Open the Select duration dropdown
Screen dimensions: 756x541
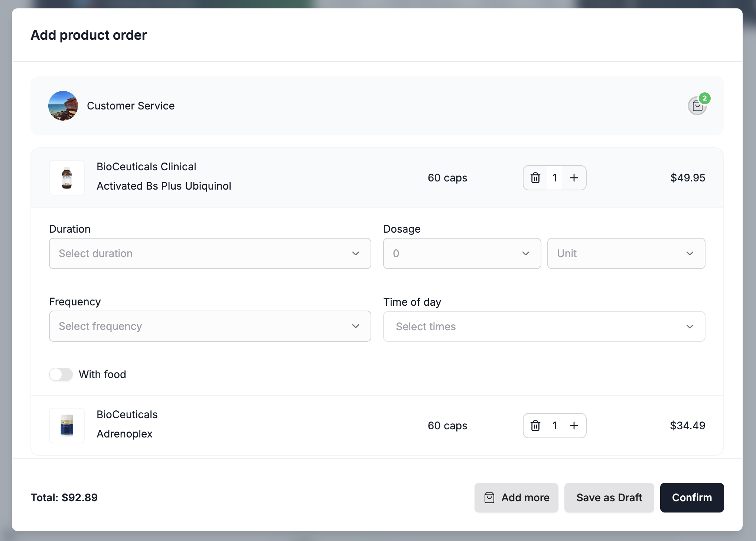[210, 253]
